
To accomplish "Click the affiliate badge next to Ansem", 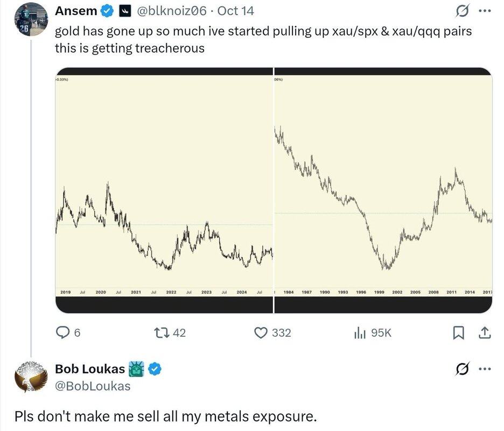I will tap(125, 11).
